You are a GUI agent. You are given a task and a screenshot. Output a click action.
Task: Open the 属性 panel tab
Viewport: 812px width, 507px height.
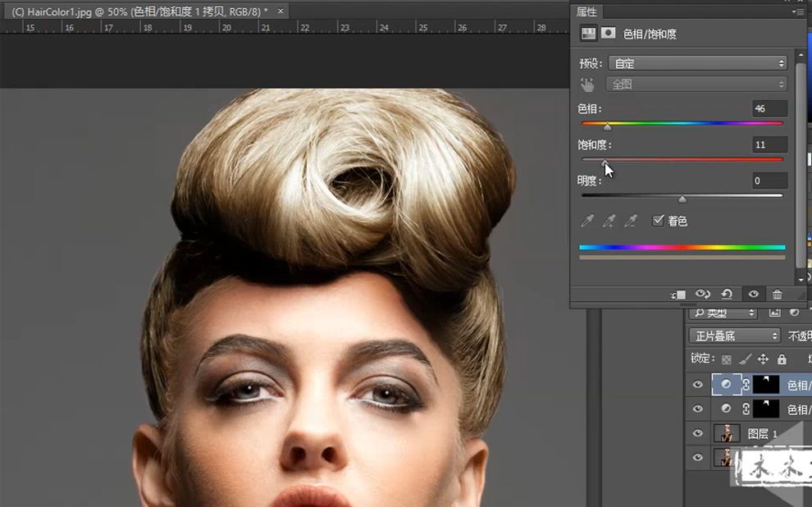tap(587, 11)
